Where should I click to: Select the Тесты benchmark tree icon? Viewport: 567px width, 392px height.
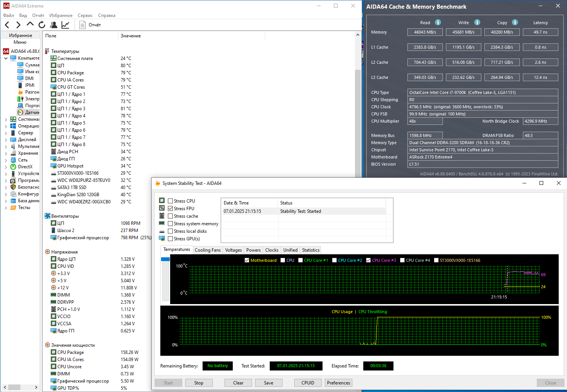13,208
